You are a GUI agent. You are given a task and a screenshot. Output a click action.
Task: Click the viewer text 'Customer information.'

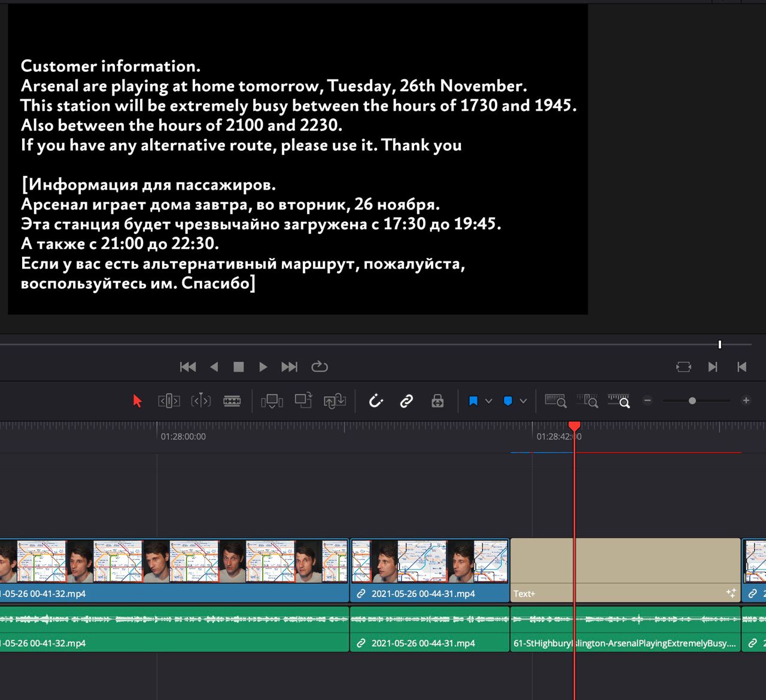[111, 66]
